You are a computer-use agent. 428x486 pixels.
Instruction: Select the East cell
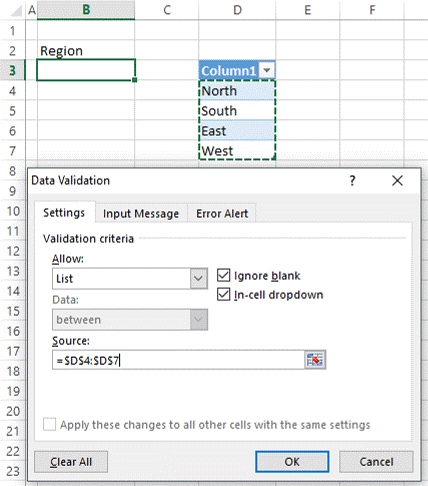tap(237, 131)
